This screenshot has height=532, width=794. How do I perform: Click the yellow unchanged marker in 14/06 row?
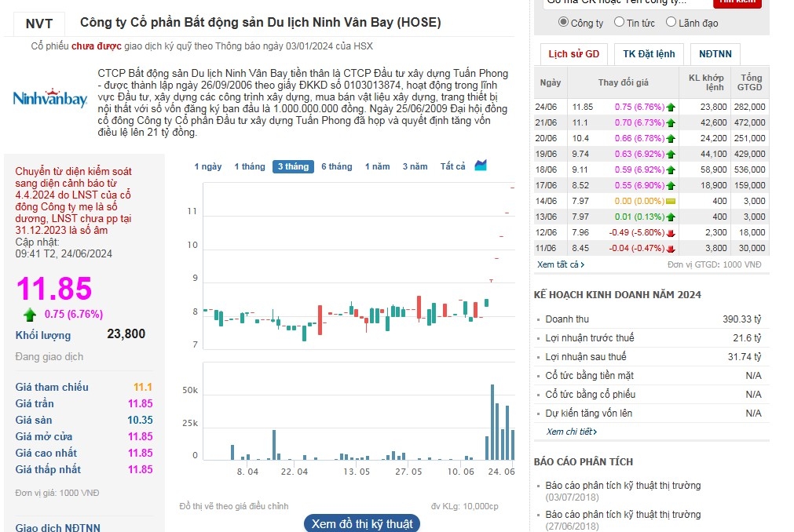[671, 201]
